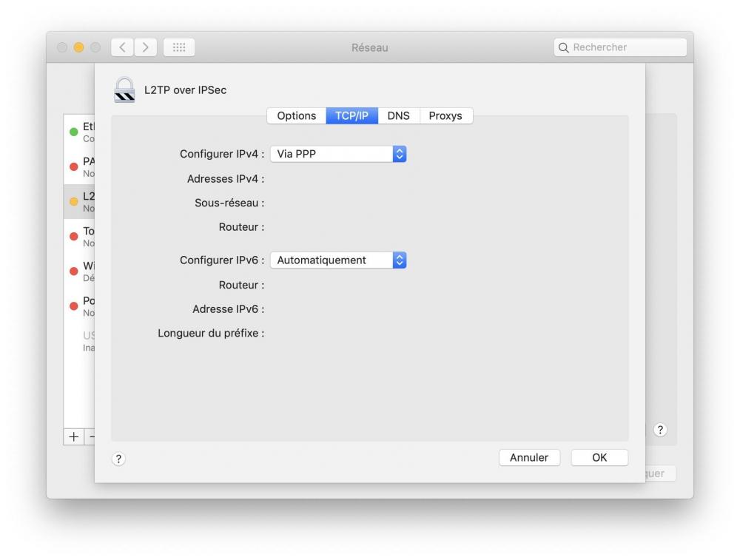Switch to the Proxys tab
740x560 pixels.
click(445, 115)
